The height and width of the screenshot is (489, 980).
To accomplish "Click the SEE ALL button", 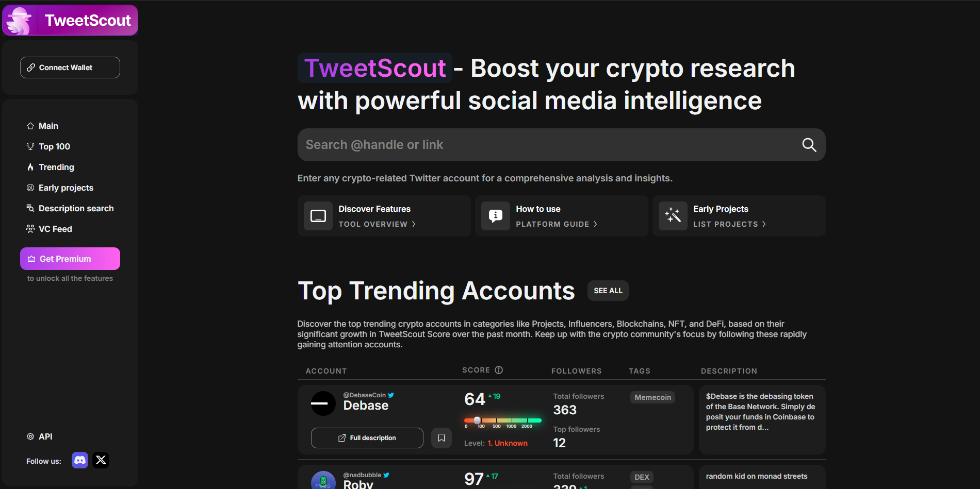I will coord(608,290).
